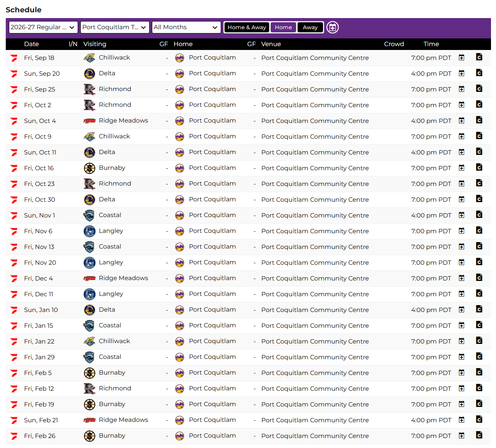This screenshot has width=496, height=448.
Task: Click the add-to-calendar circle icon in toolbar
Action: pos(333,27)
